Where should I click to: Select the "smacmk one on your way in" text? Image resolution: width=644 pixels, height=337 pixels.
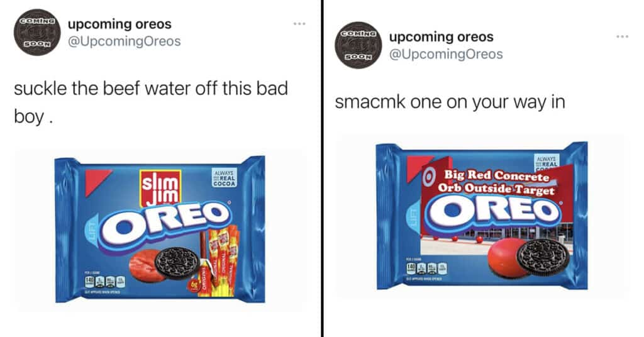point(450,102)
